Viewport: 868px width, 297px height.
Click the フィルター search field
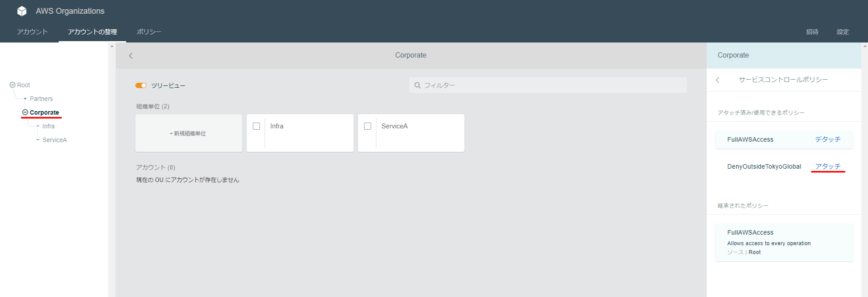click(x=549, y=85)
